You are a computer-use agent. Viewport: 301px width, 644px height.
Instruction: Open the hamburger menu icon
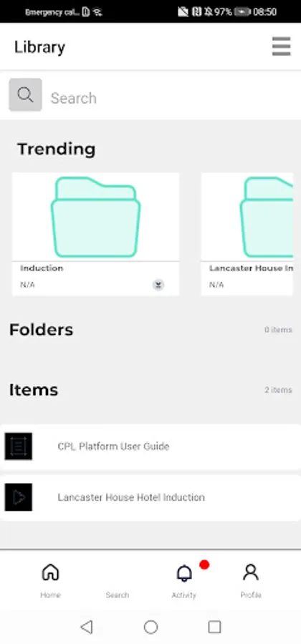click(x=281, y=47)
